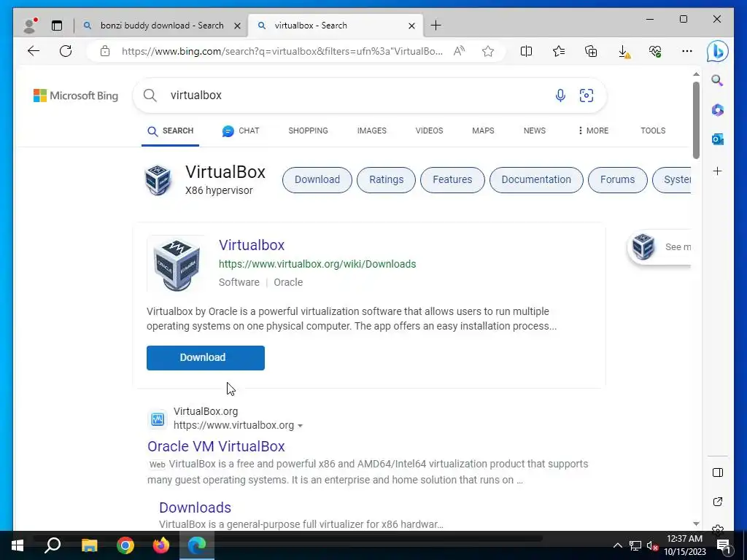Image resolution: width=747 pixels, height=560 pixels.
Task: Search using an image camera icon
Action: click(587, 96)
